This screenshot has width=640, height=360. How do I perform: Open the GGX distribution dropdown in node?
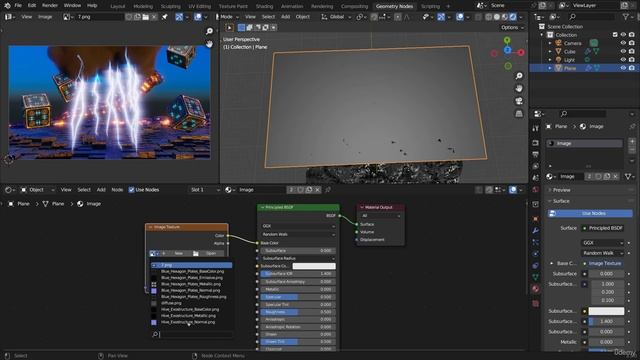click(x=298, y=226)
